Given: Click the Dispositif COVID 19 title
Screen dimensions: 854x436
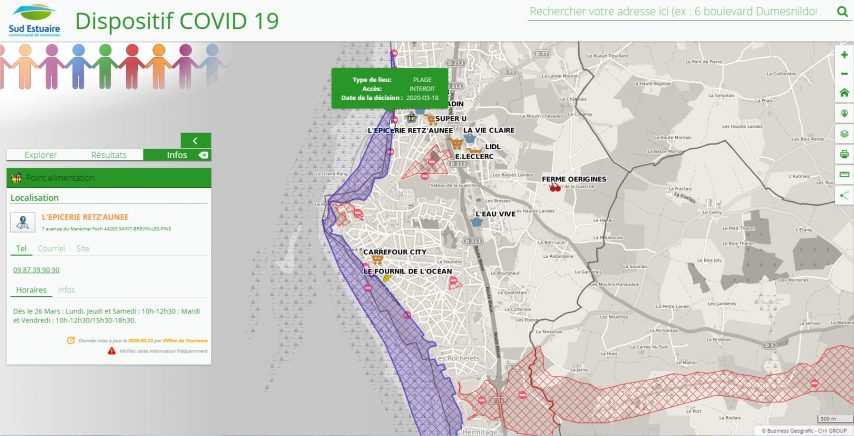Looking at the screenshot, I should click(177, 21).
